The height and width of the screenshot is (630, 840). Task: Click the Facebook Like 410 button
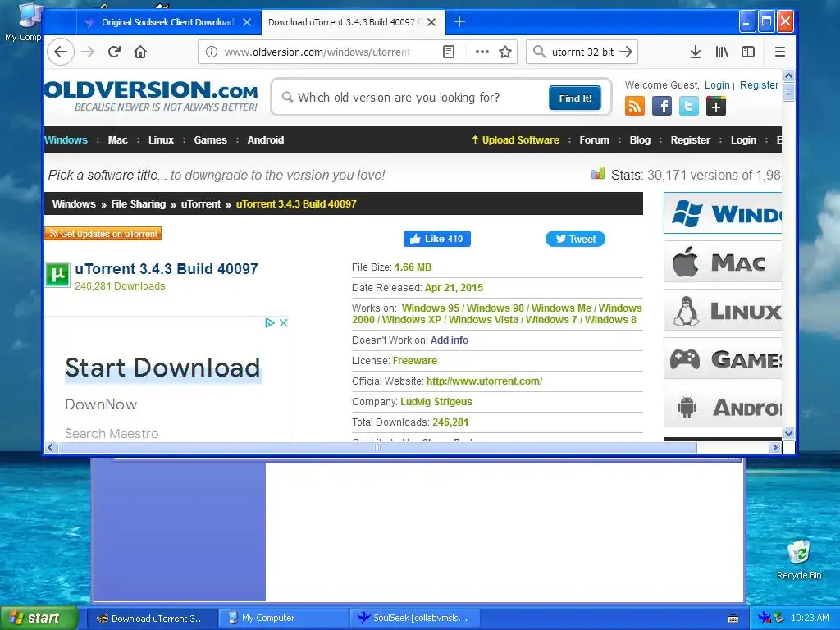(x=437, y=239)
